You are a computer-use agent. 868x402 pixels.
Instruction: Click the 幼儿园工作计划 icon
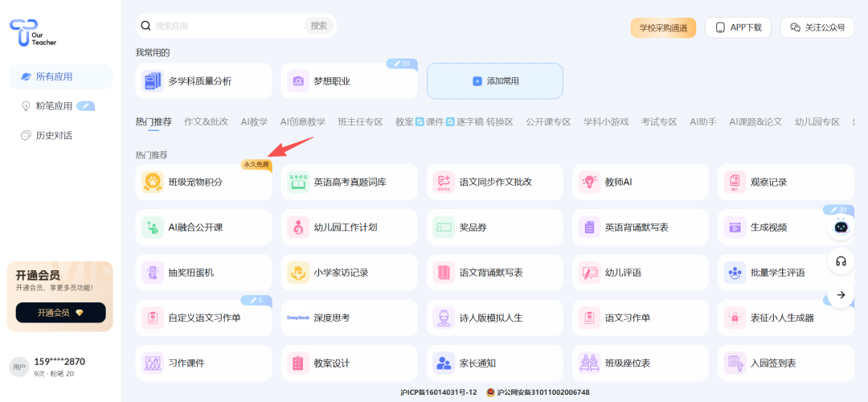pos(298,228)
